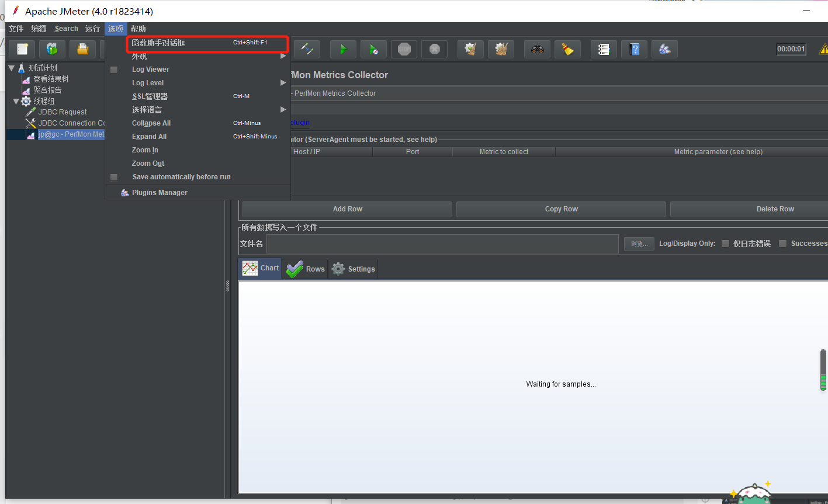Select the JDBC Request tree item
This screenshot has height=504, width=828.
pyautogui.click(x=63, y=112)
